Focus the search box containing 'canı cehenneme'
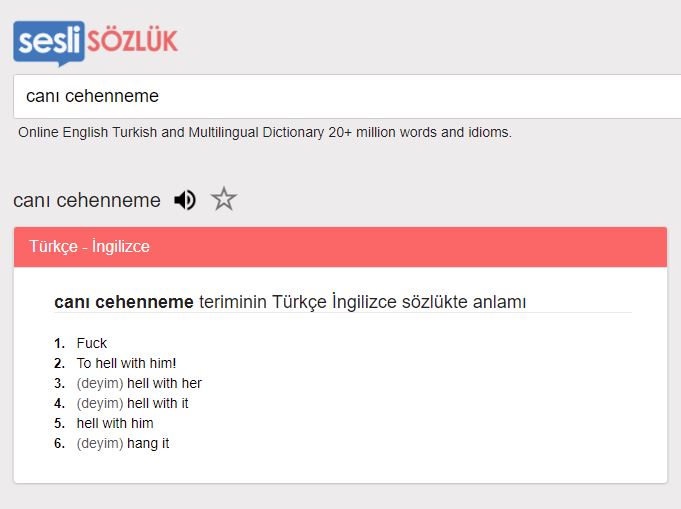This screenshot has height=509, width=681. pos(347,96)
